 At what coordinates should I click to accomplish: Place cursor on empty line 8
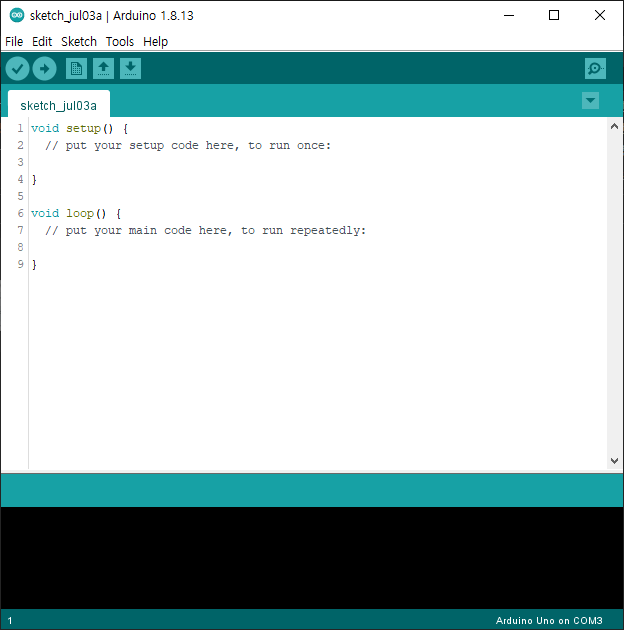pyautogui.click(x=317, y=247)
